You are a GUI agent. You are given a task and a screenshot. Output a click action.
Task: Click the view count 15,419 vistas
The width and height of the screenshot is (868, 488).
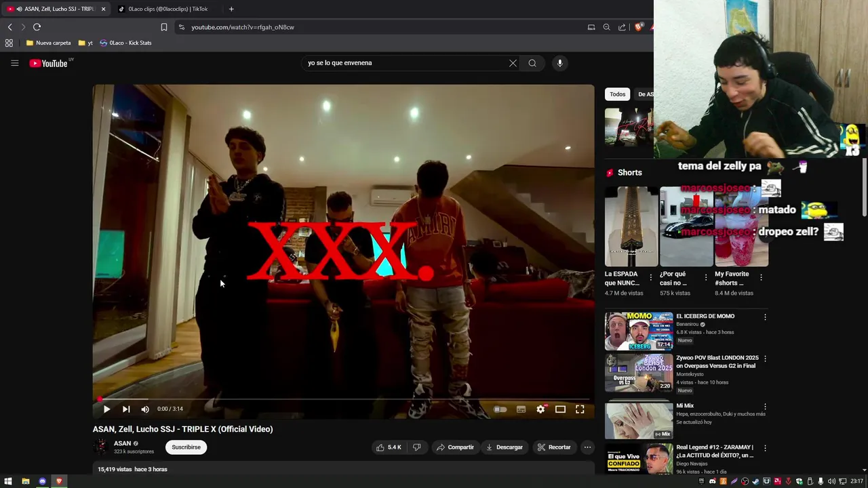tap(115, 469)
